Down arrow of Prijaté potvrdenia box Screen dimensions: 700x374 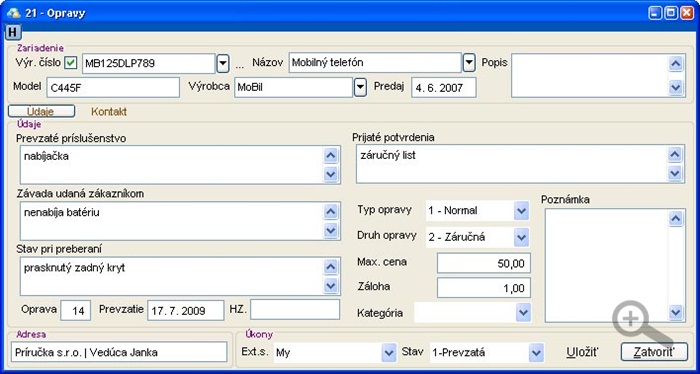coord(675,173)
